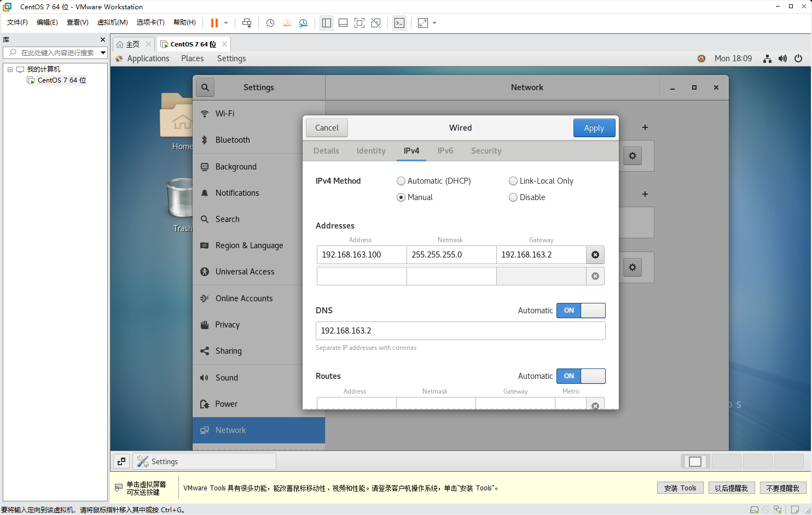Click the 以后提醒我 button

[x=732, y=488]
